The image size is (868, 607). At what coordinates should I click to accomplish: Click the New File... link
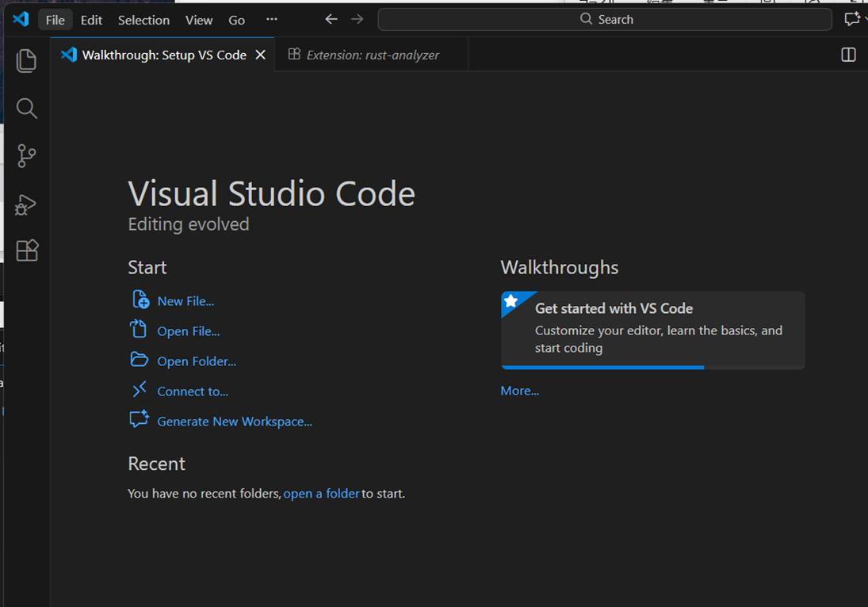pos(185,301)
